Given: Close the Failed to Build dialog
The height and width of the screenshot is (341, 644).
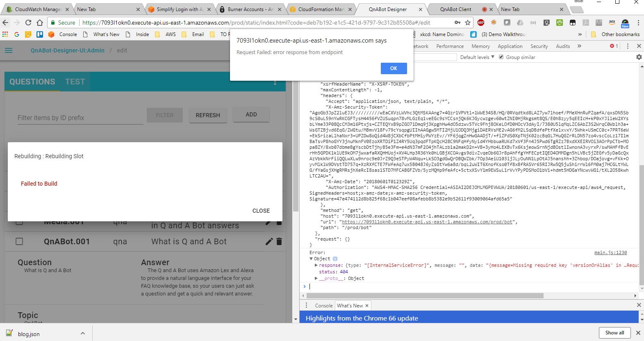Looking at the screenshot, I should click(x=261, y=211).
